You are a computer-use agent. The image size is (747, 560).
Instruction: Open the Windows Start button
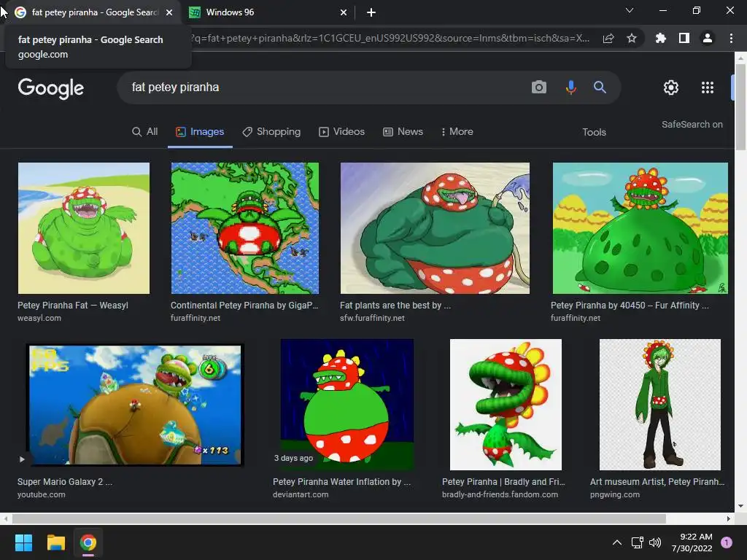point(23,542)
